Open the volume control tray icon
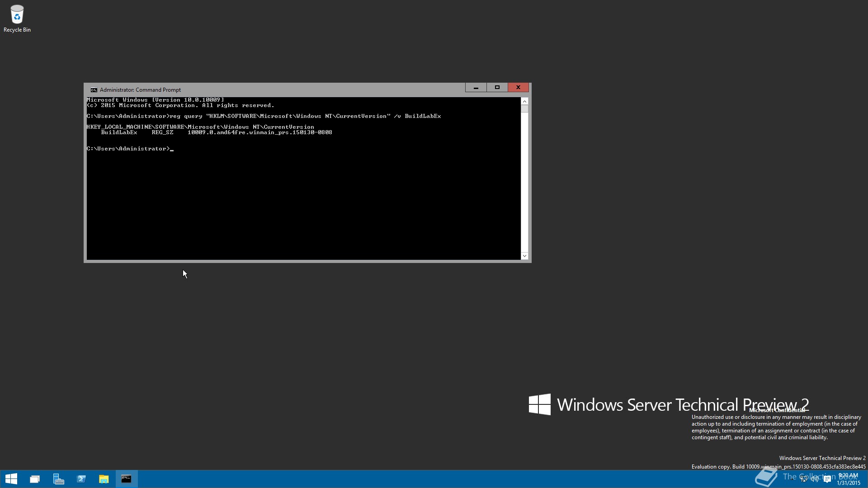Viewport: 868px width, 488px height. (815, 479)
